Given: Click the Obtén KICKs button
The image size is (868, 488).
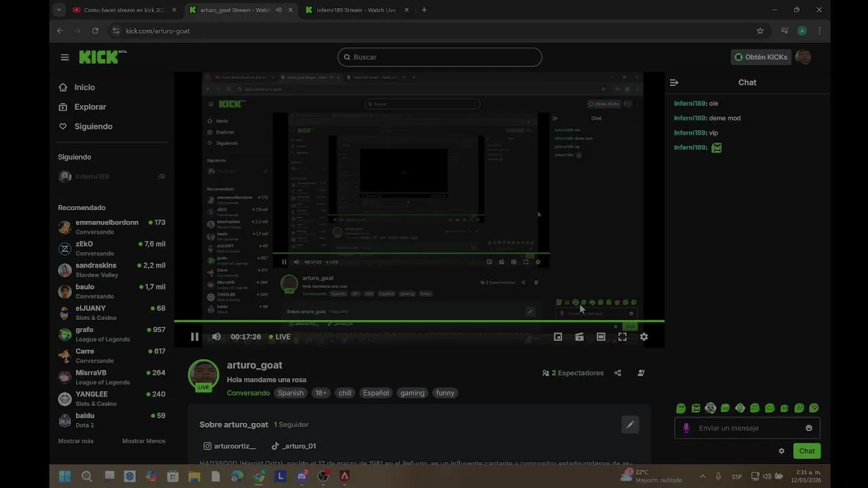Looking at the screenshot, I should point(760,57).
